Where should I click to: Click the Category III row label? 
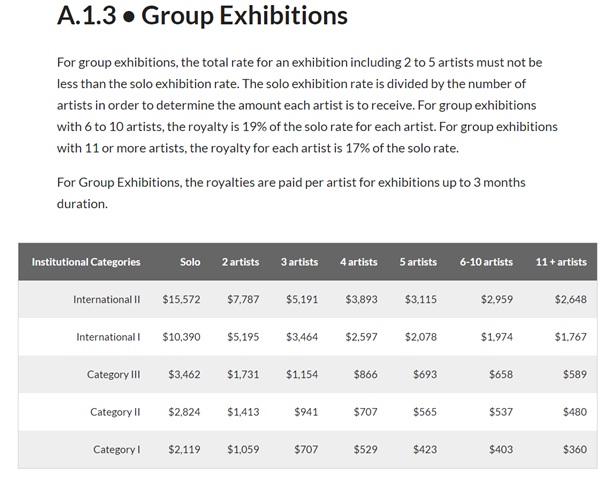[114, 374]
